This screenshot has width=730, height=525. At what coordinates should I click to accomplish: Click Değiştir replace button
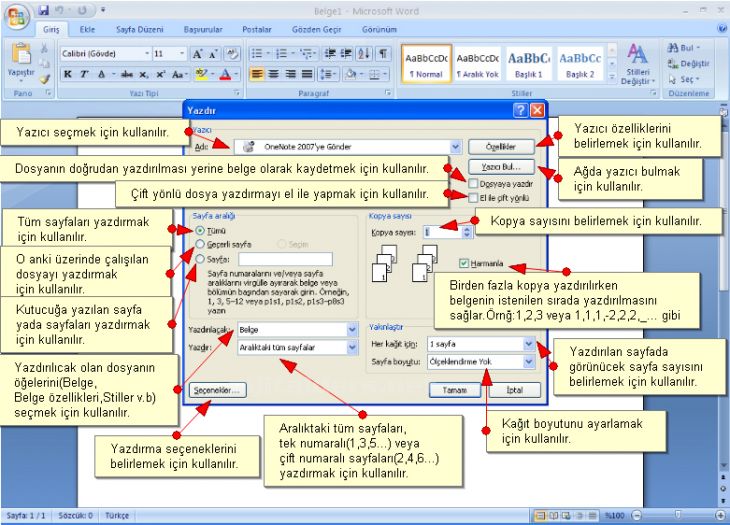[x=688, y=63]
